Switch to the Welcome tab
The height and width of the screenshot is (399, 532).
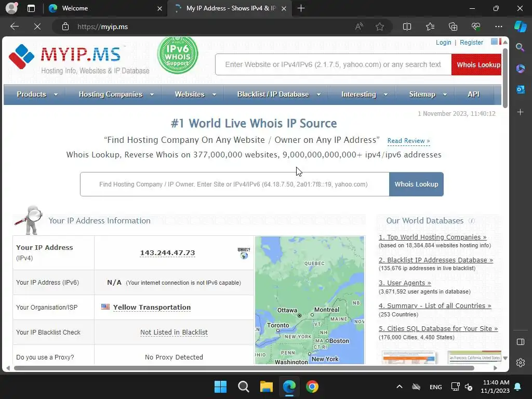pyautogui.click(x=105, y=8)
